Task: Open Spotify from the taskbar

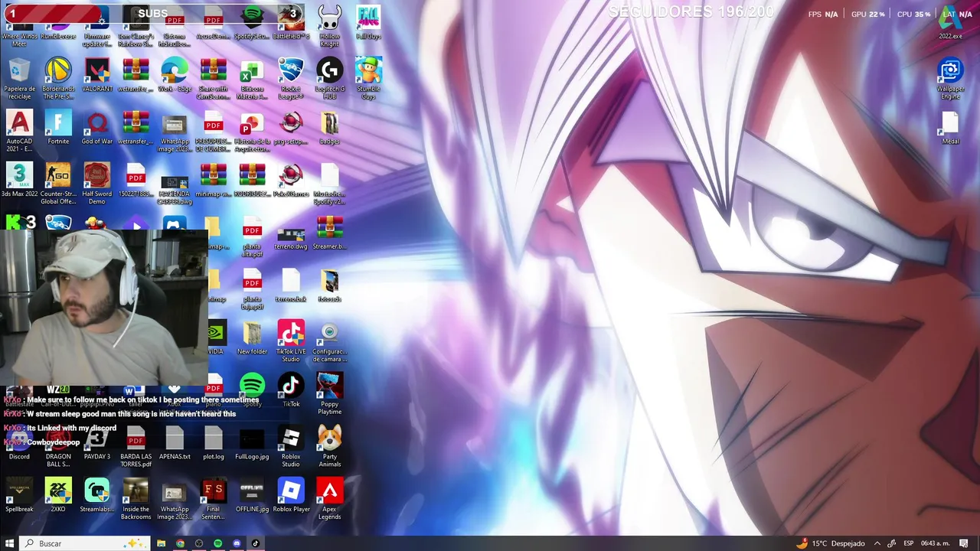Action: pyautogui.click(x=217, y=543)
